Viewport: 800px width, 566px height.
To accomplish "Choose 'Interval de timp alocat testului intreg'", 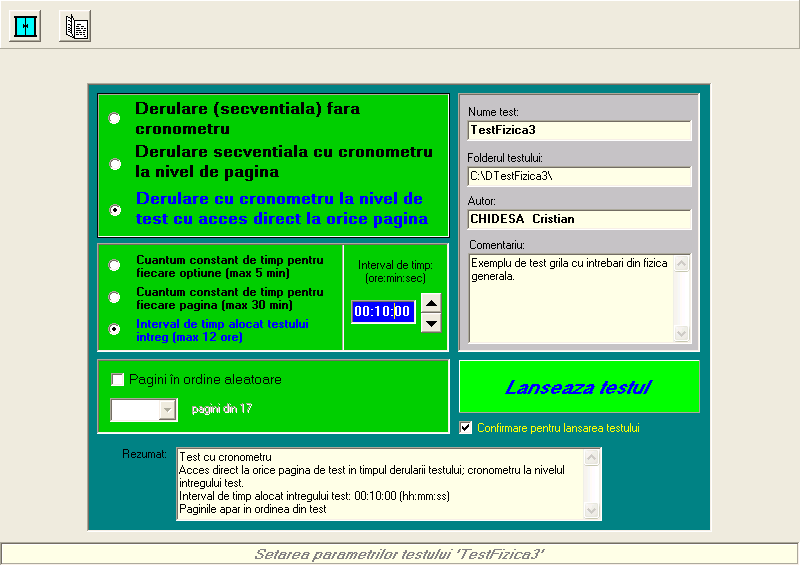I will point(115,329).
